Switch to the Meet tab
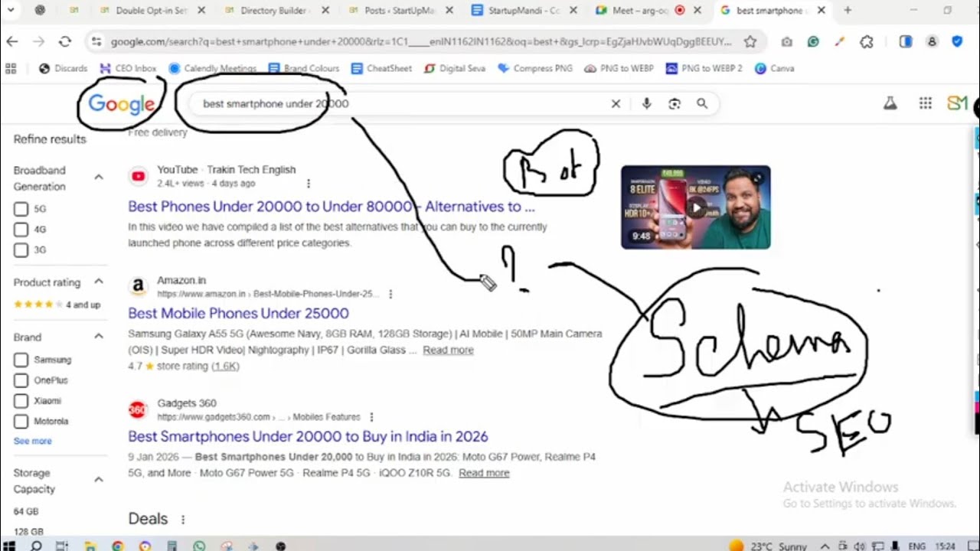 [637, 11]
